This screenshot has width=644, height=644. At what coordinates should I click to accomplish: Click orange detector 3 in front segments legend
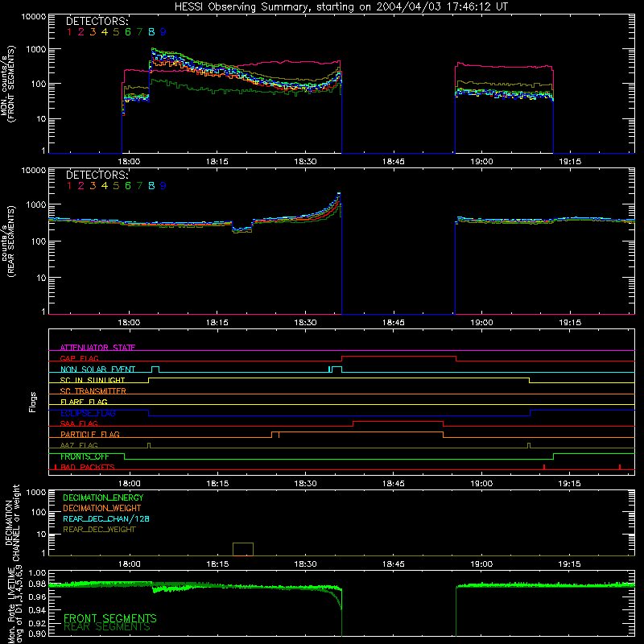93,32
